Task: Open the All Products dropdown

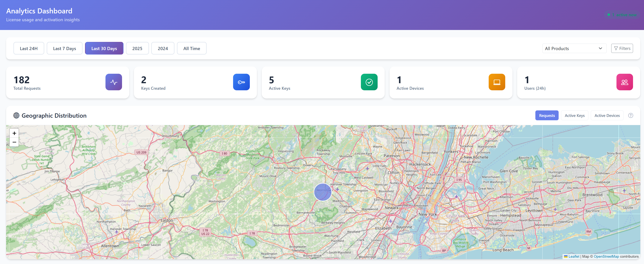Action: (574, 48)
